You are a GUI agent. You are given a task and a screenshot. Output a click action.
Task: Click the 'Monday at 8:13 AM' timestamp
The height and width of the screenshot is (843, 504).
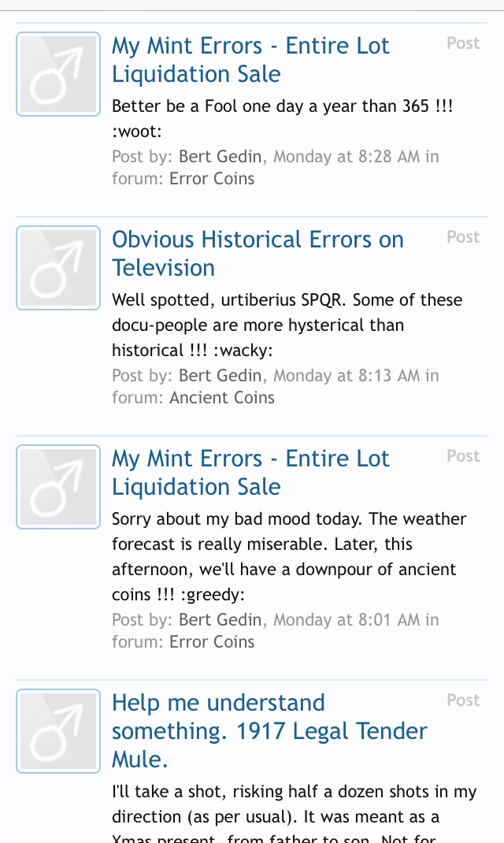pos(346,376)
